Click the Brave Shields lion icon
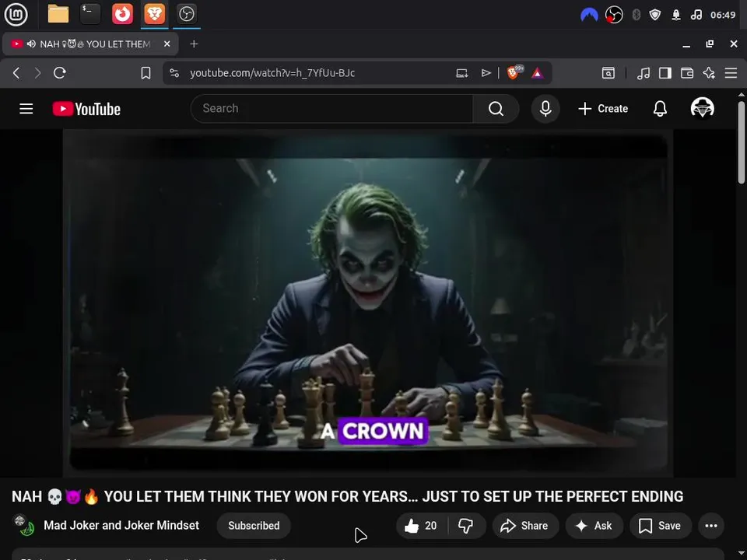This screenshot has width=747, height=560. point(513,73)
